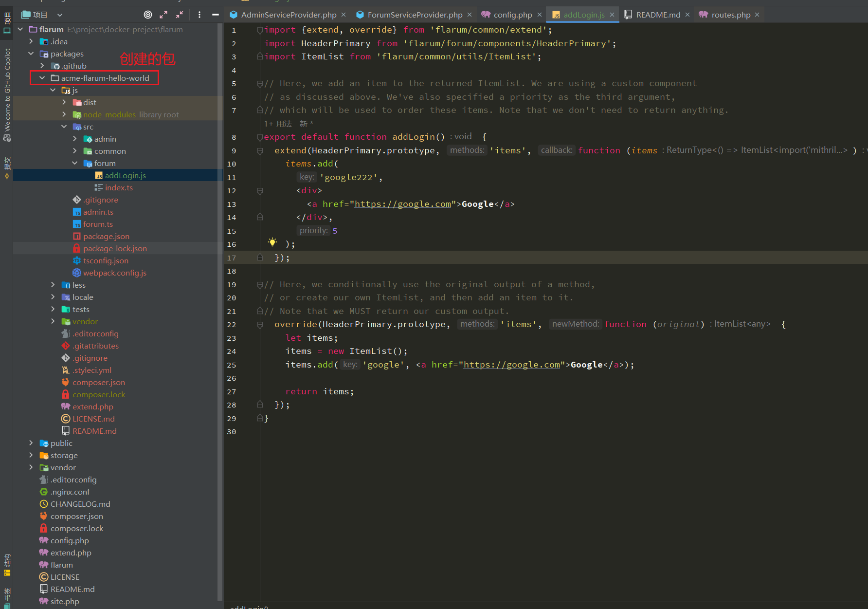868x609 pixels.
Task: Select package.json under js folder
Action: (x=106, y=236)
